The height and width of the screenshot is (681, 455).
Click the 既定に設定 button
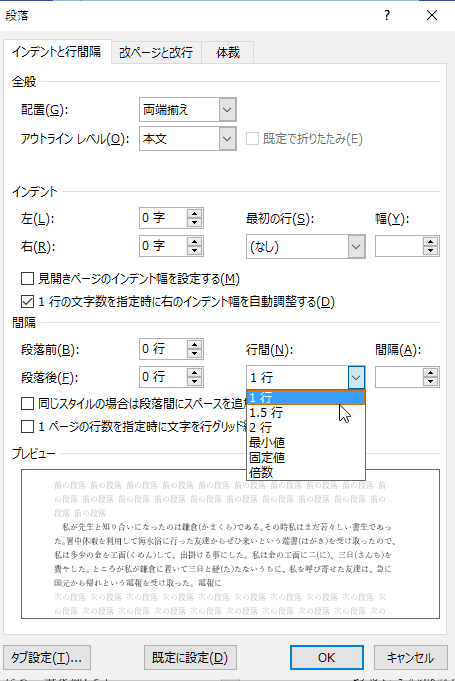point(190,658)
